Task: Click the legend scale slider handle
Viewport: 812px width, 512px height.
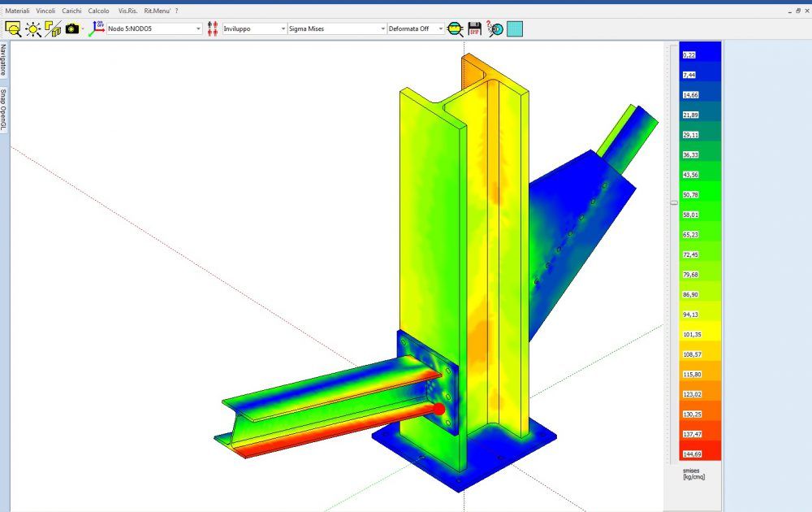Action: point(673,202)
